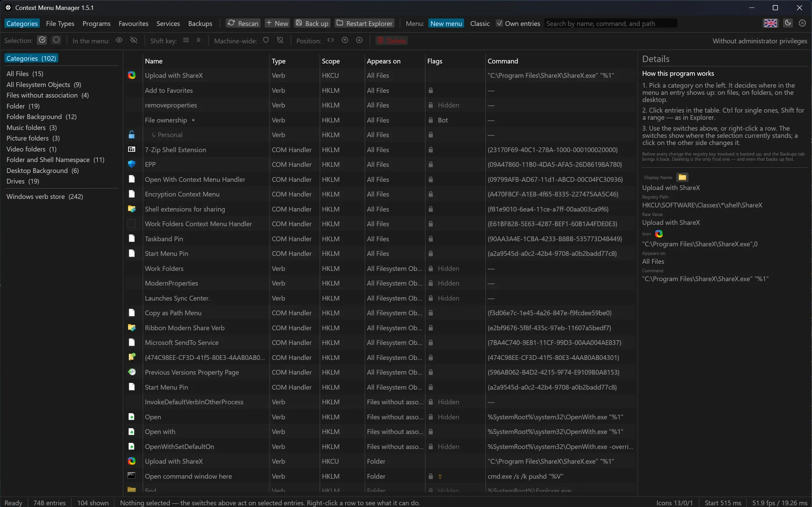Viewport: 812px width, 507px height.
Task: Select the All Files category
Action: coord(25,74)
